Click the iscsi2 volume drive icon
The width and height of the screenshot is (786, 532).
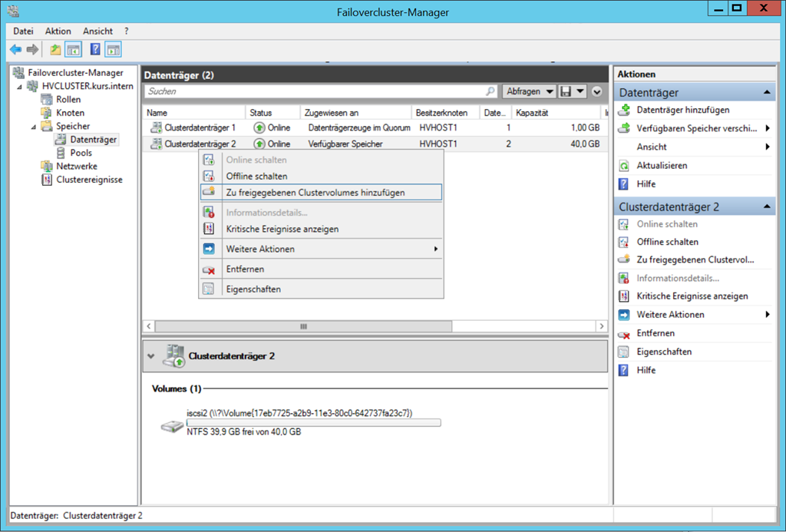pyautogui.click(x=173, y=426)
